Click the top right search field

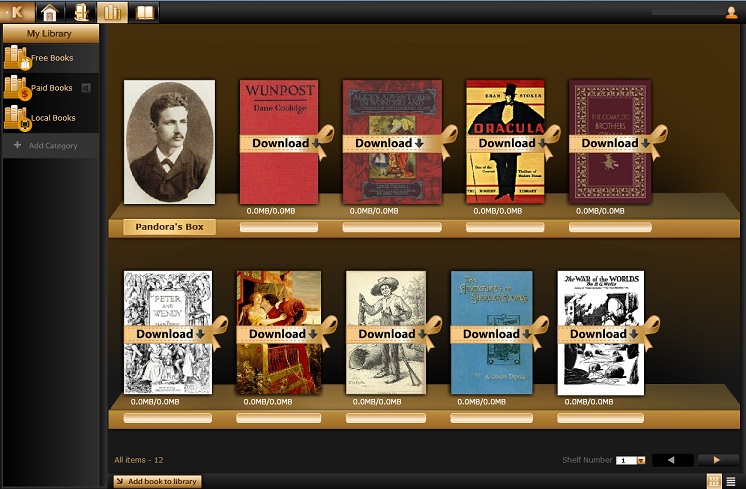(x=687, y=12)
